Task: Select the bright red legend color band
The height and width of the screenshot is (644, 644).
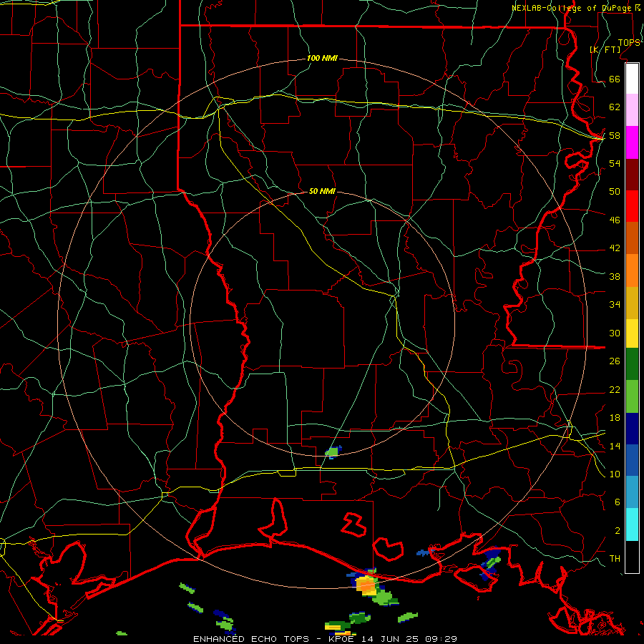Action: point(632,206)
